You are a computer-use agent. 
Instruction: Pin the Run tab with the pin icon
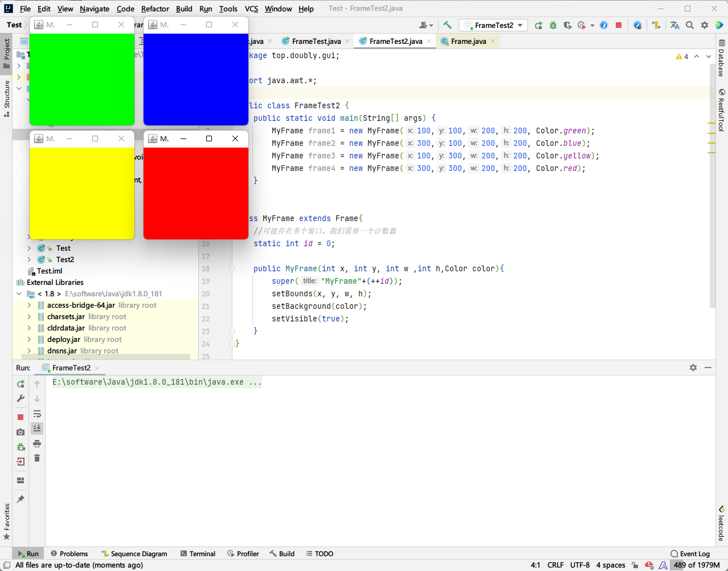[21, 499]
